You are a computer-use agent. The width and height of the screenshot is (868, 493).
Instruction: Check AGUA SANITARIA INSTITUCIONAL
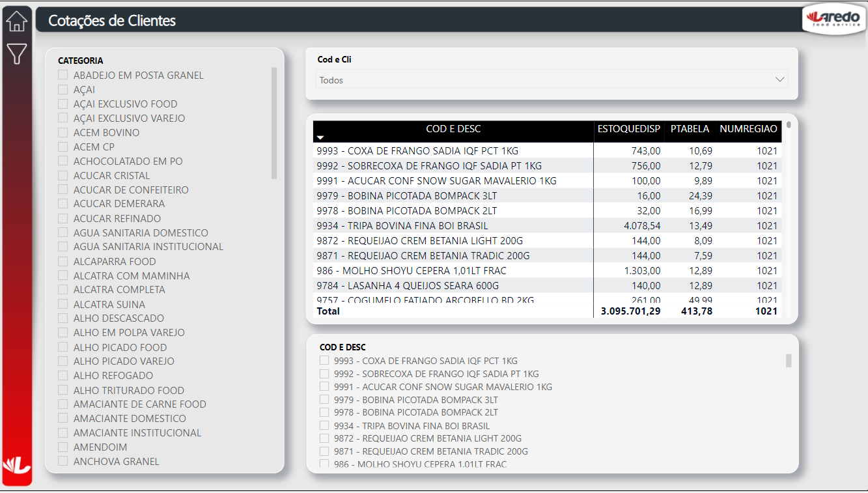click(x=63, y=247)
